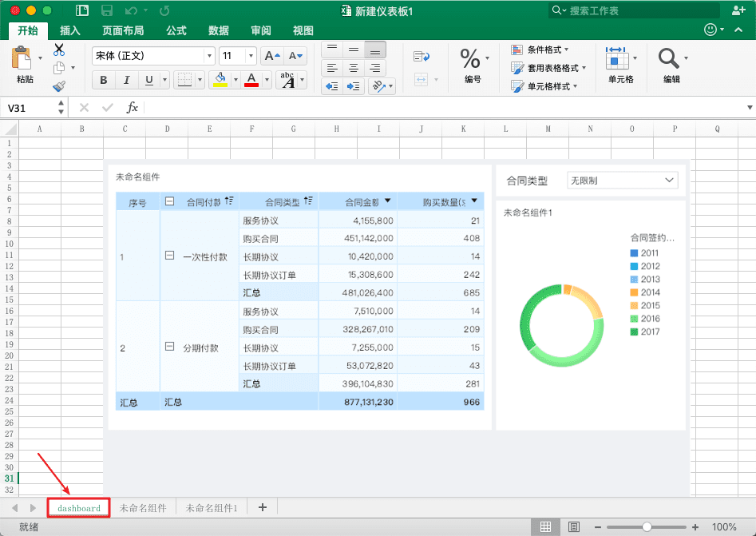Open the font name 宋体 dropdown
Screen dimensions: 756x536
pyautogui.click(x=210, y=56)
